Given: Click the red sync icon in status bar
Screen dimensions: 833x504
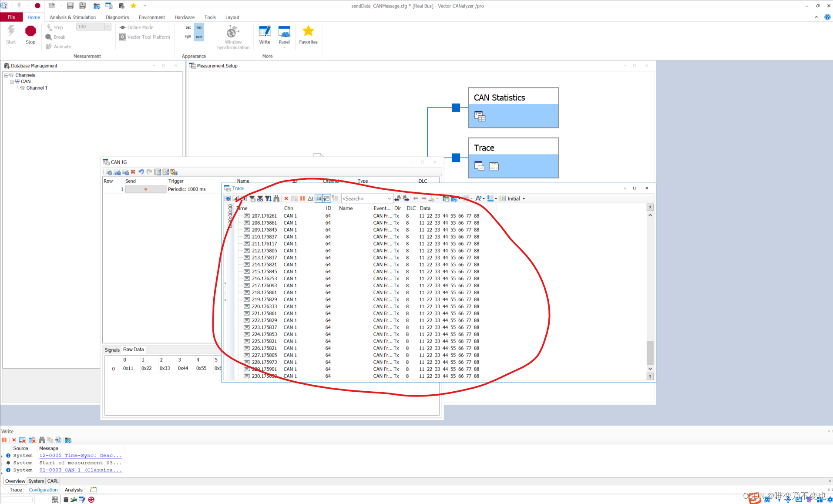Looking at the screenshot, I should (91, 500).
